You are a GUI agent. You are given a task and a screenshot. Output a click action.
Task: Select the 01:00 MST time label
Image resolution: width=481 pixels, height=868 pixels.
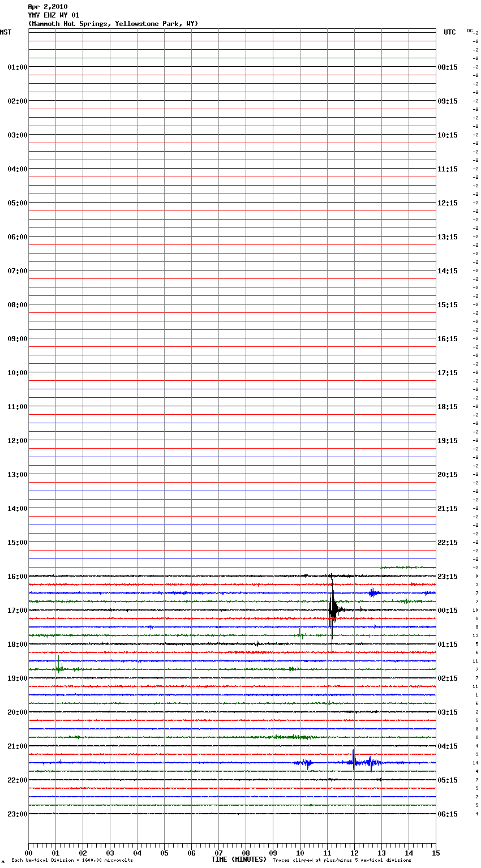click(18, 67)
